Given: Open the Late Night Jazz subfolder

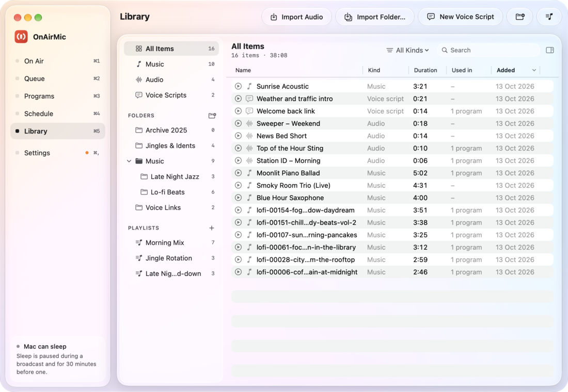Looking at the screenshot, I should [x=171, y=176].
